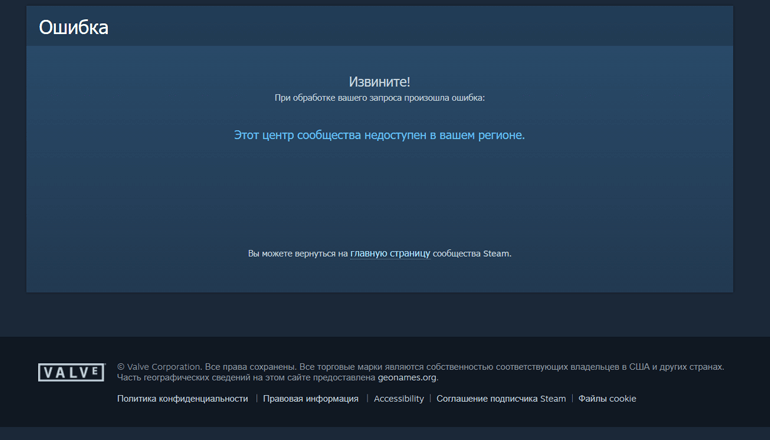Viewport: 770px width, 440px height.
Task: Open Правовая информация link
Action: coord(310,399)
